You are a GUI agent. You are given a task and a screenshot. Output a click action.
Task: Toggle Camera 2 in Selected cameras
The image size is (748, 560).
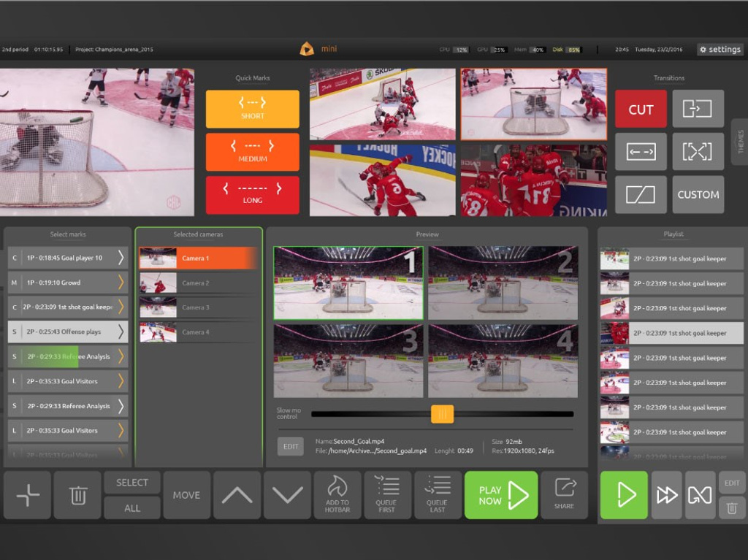(197, 283)
